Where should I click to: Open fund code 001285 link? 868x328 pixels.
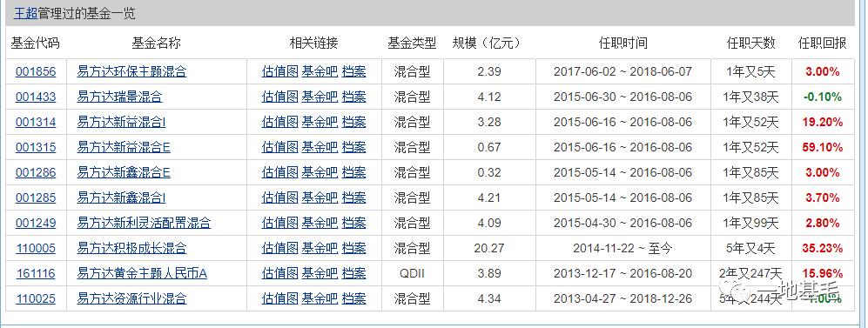[x=36, y=197]
